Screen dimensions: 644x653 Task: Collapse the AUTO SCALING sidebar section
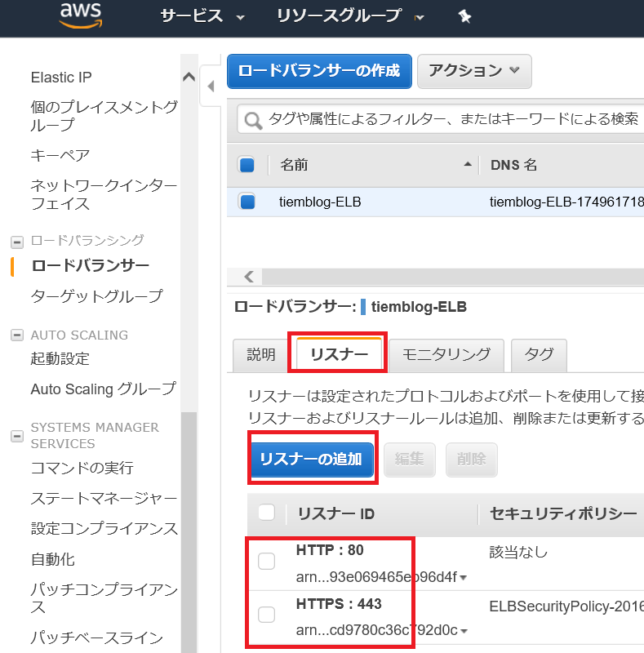[x=17, y=335]
